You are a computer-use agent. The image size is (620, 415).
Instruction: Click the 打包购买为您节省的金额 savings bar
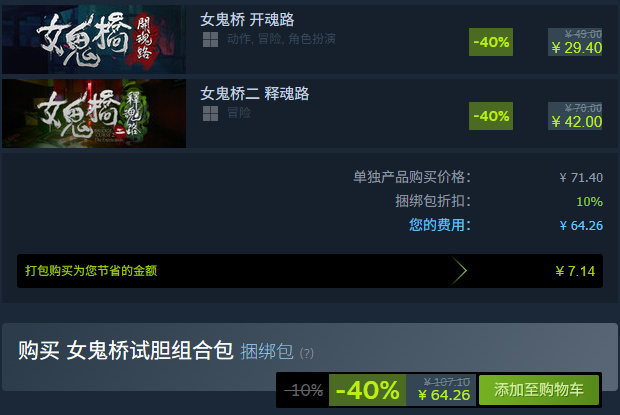point(310,271)
